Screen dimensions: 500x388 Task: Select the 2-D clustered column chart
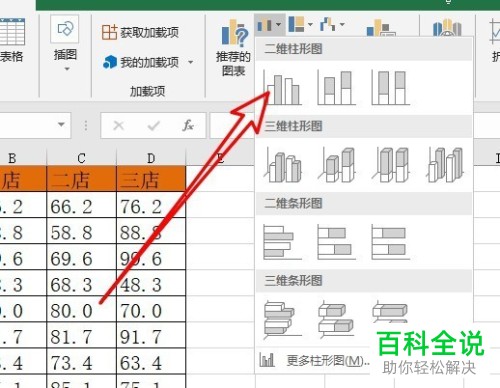tap(283, 88)
